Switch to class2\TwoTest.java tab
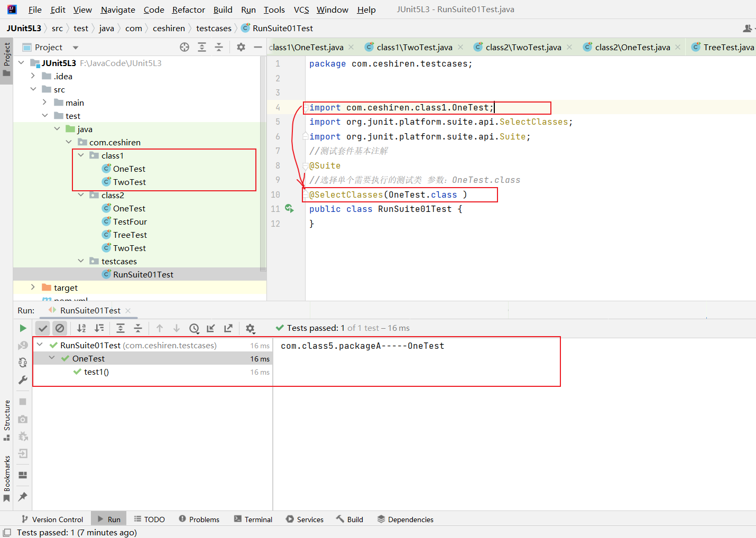Screen dimensions: 756x538 (522, 48)
